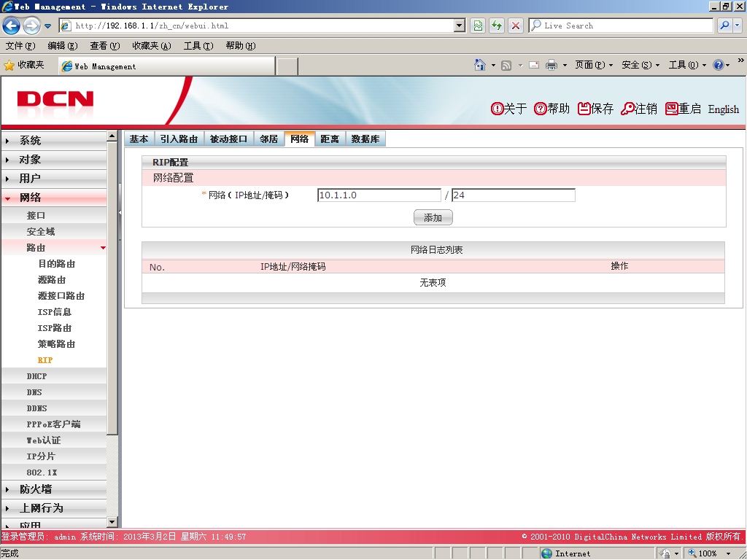
Task: Click the mask field containing 24
Action: click(x=513, y=195)
